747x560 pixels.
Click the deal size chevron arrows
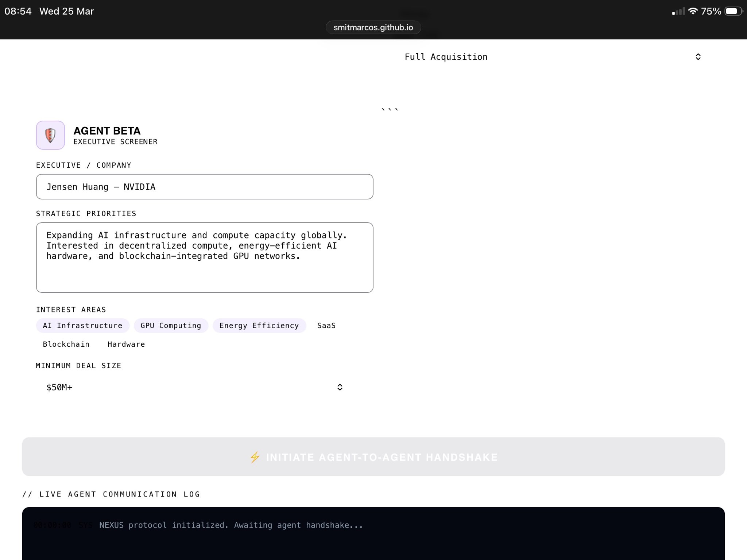point(340,387)
